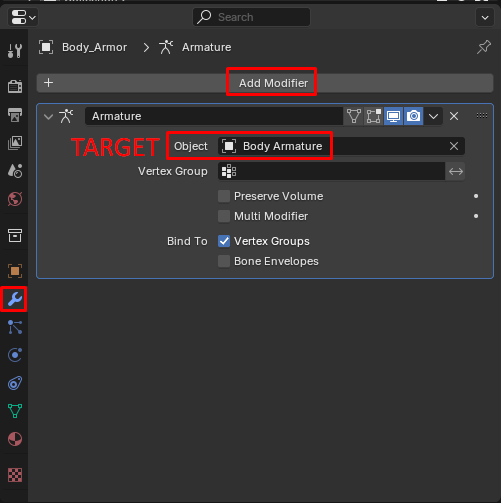Open the editor type dropdown
The height and width of the screenshot is (503, 501).
(x=23, y=17)
